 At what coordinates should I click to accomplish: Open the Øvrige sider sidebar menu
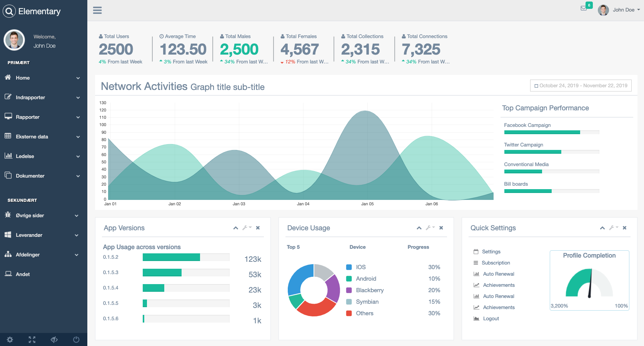(x=43, y=215)
